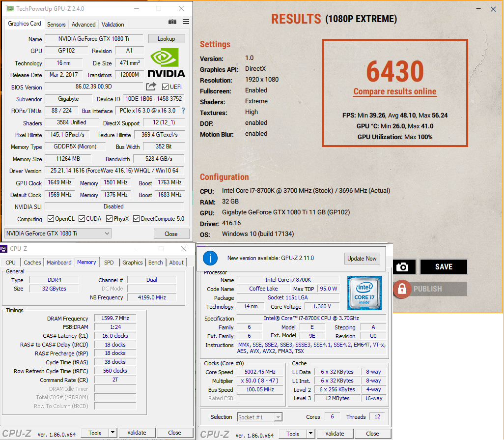Viewport: 504px width, 440px height.
Task: Open the GPU selection dropdown in GPU-Z
Action: click(x=58, y=234)
